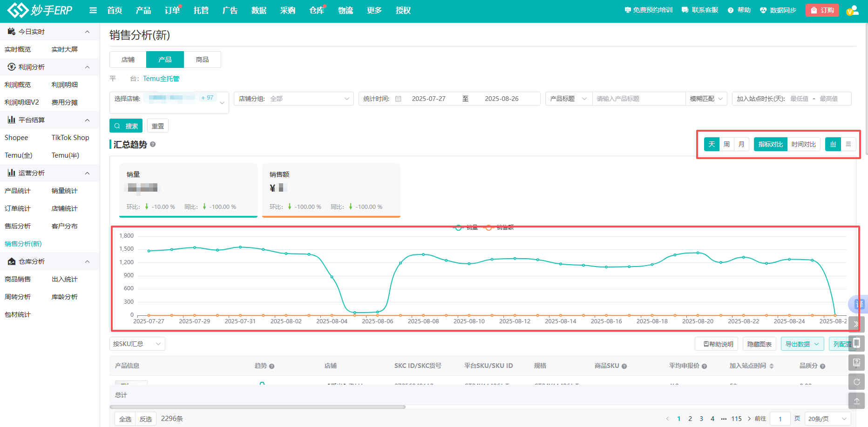This screenshot has width=868, height=427.
Task: Sort by 加入站点时间 column arrows
Action: [x=772, y=366]
